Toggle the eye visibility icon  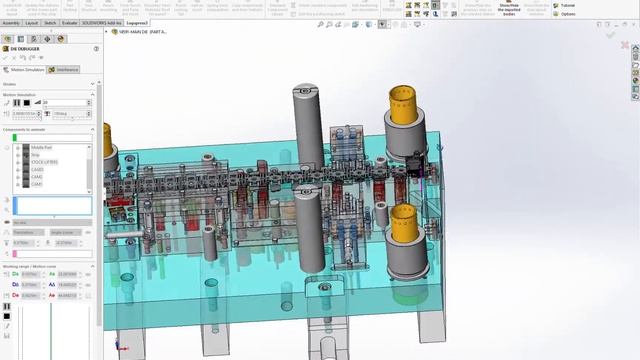point(7,222)
